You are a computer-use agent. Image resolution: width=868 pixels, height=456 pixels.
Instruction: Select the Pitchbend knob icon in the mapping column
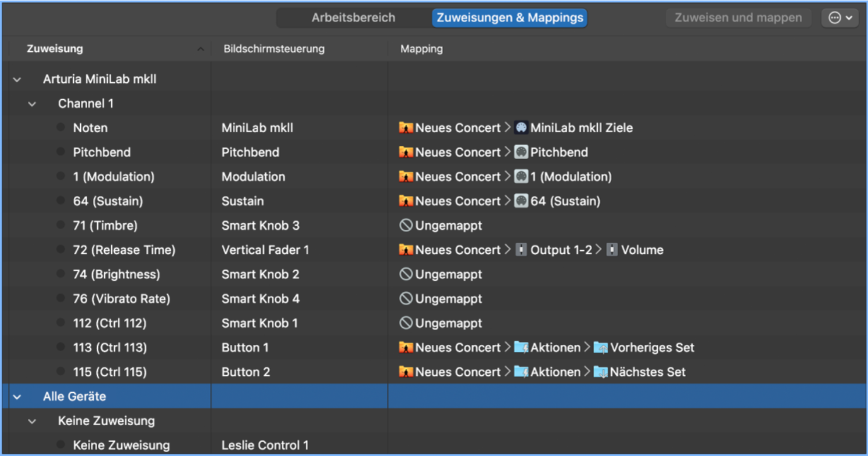point(522,152)
